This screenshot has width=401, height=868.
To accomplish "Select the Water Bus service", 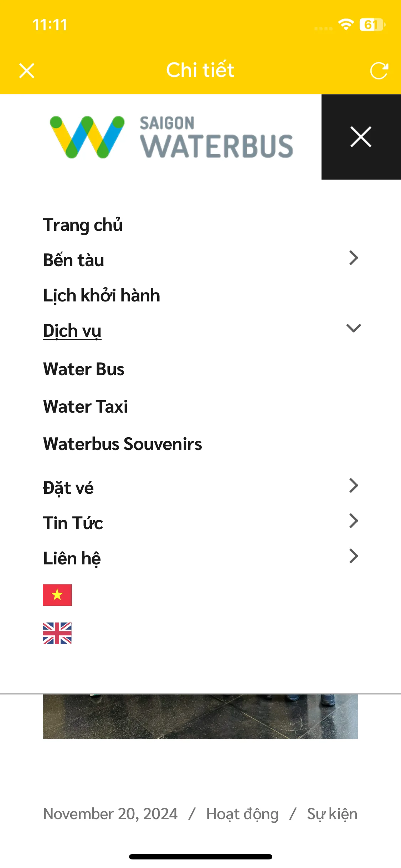I will [x=84, y=369].
